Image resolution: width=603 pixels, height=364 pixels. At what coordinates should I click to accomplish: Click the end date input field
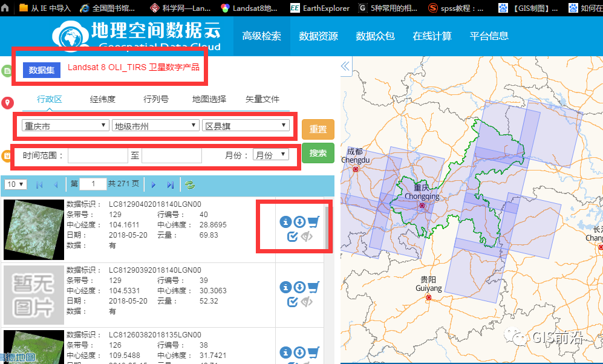click(x=172, y=155)
